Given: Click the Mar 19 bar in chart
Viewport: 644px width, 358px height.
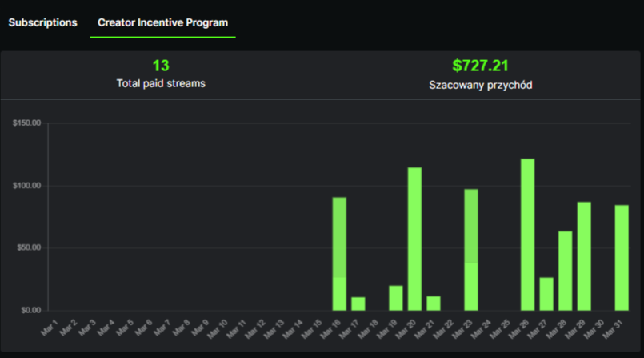Looking at the screenshot, I should [396, 298].
